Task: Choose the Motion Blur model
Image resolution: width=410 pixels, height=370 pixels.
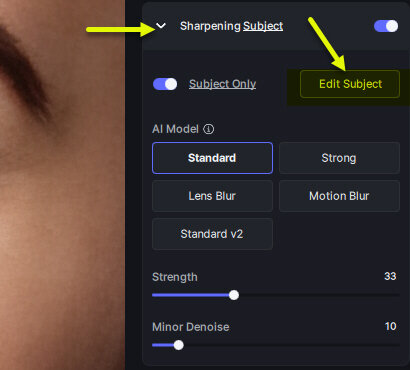Action: (x=339, y=196)
